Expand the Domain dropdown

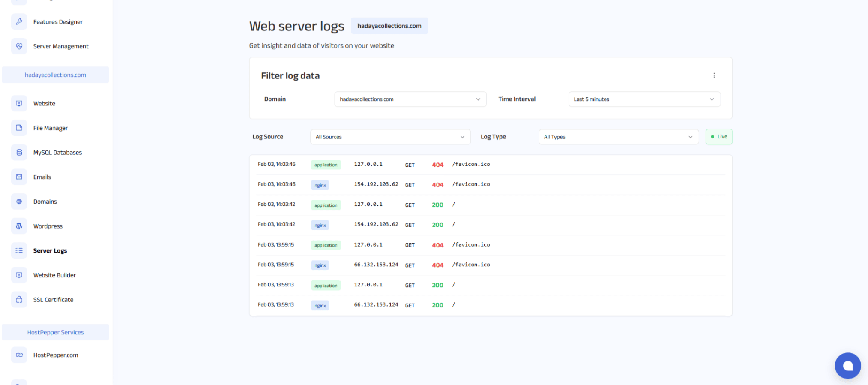410,99
